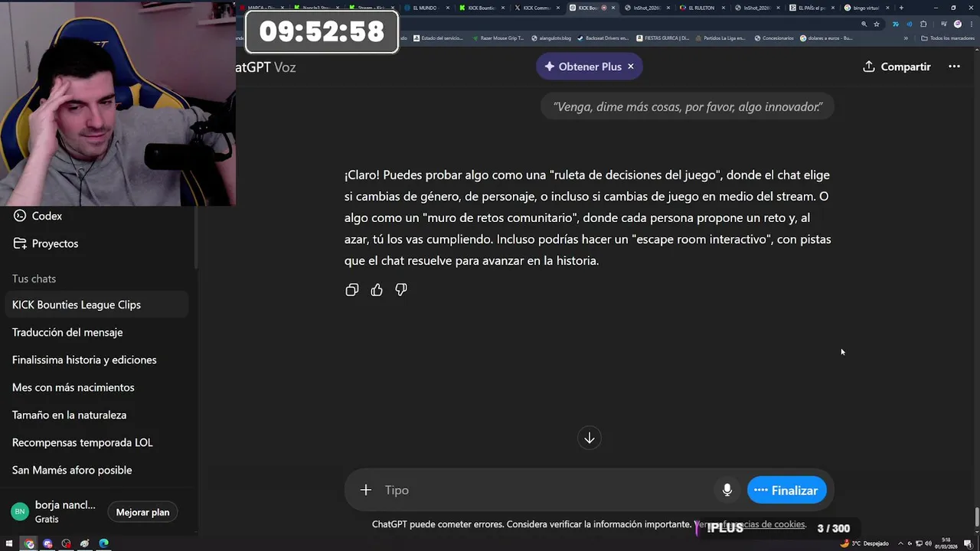Open the Concesionarios bookmark
The height and width of the screenshot is (551, 980).
[x=774, y=37]
